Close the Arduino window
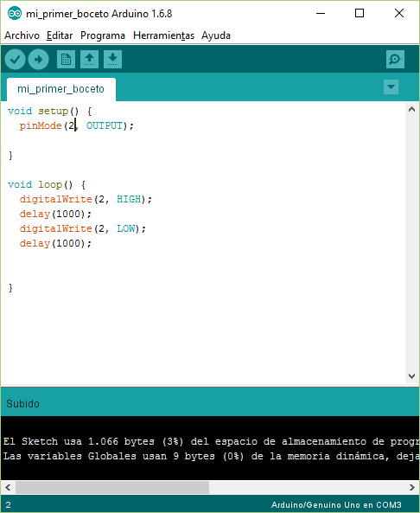420x513 pixels. pos(399,14)
